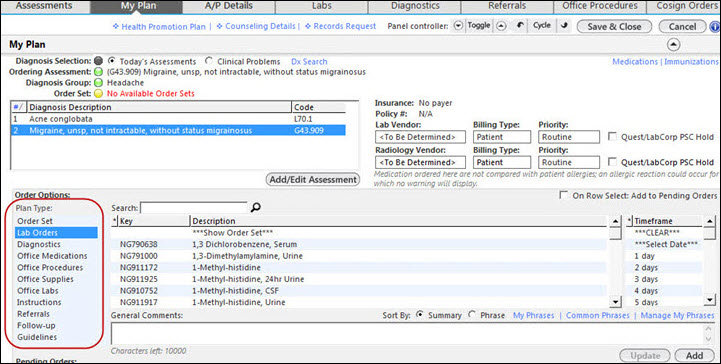
Task: Check Quest/LabCorp PSC Hold for Radiology Vendor
Action: coord(612,162)
